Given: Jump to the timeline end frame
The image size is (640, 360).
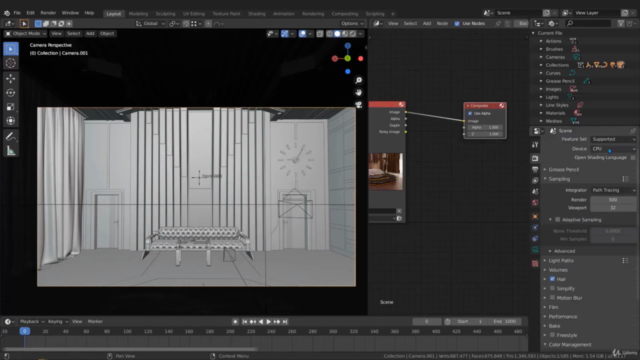Looking at the screenshot, I should 285,322.
